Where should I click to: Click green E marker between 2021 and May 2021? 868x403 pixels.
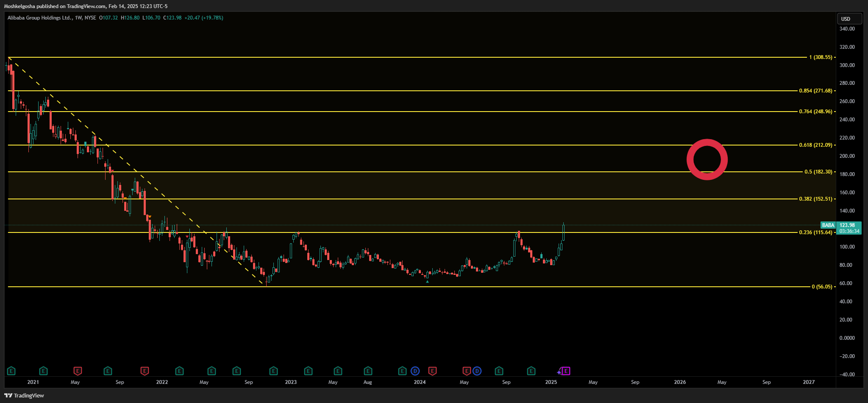pyautogui.click(x=43, y=371)
